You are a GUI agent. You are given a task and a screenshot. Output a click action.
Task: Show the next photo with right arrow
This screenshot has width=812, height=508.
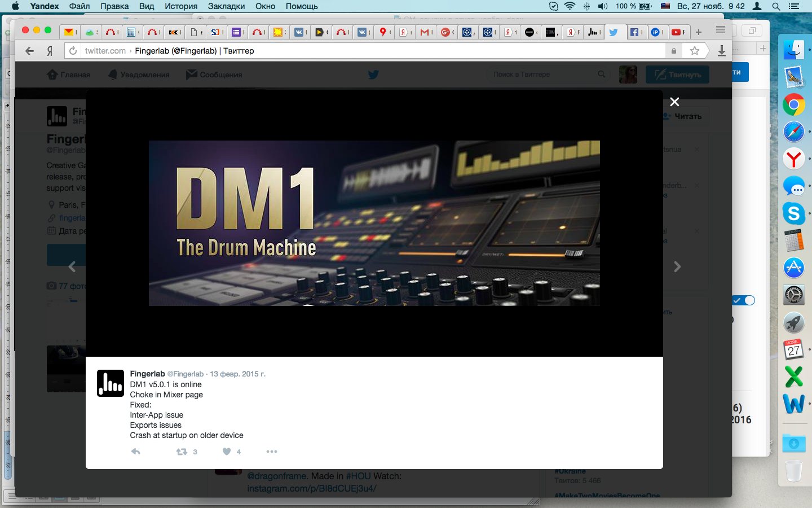point(677,266)
